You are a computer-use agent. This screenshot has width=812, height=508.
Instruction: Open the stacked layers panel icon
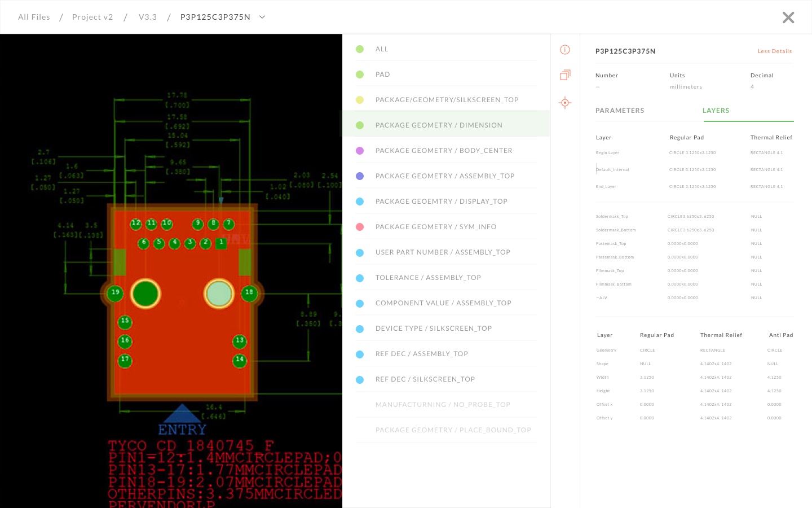[x=565, y=75]
